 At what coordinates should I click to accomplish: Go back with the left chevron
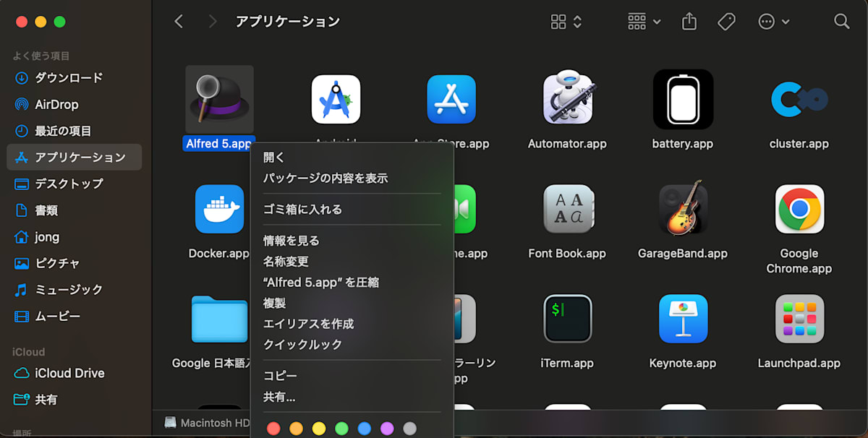coord(179,22)
